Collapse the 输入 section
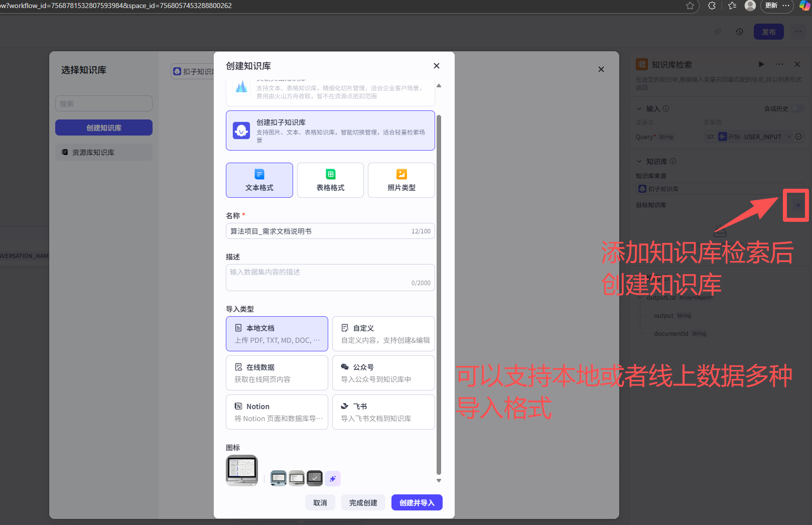The width and height of the screenshot is (812, 525). coord(639,108)
